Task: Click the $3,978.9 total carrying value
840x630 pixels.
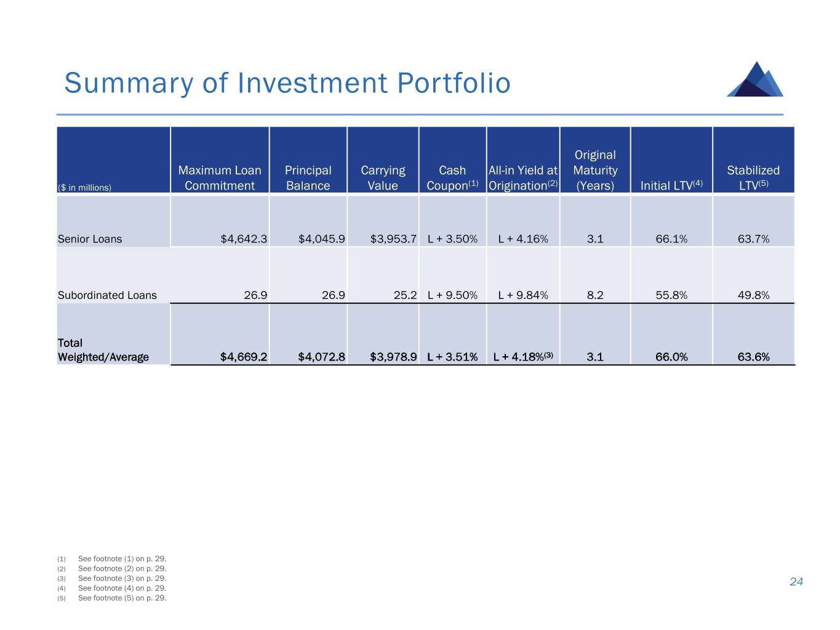Action: 393,357
